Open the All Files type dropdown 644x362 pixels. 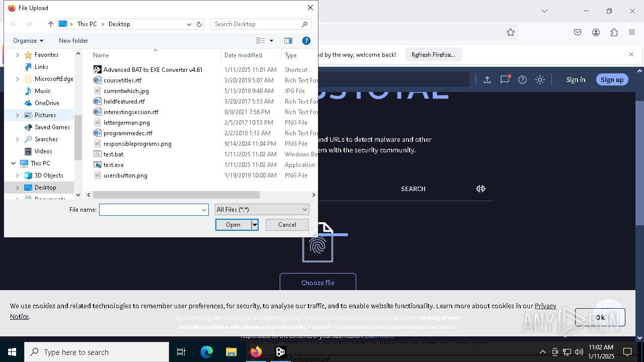[262, 210]
